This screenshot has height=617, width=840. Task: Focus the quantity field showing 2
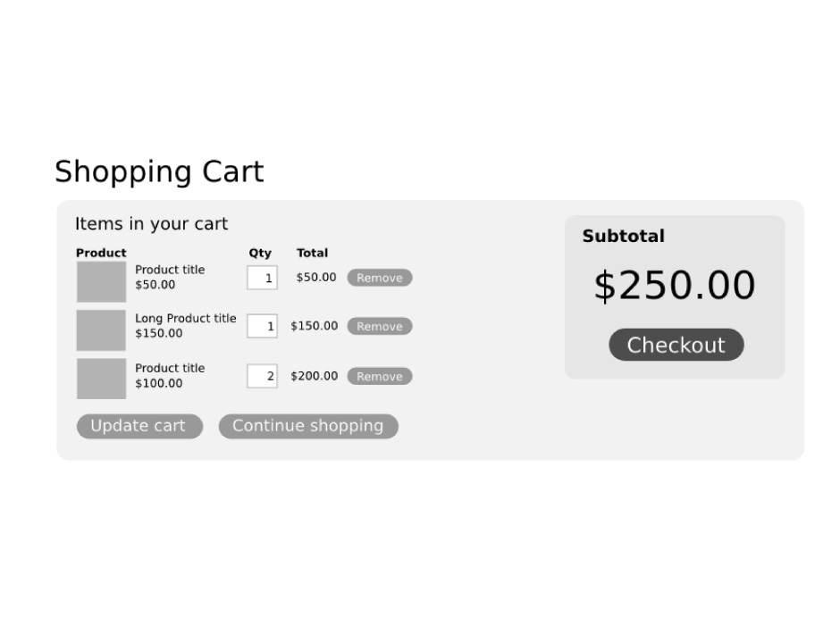coord(262,376)
